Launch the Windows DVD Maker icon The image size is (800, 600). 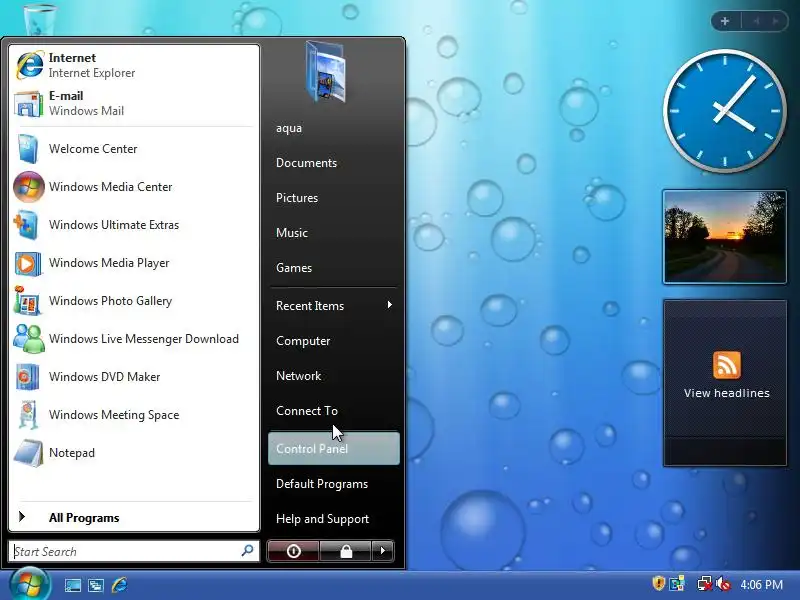[28, 377]
